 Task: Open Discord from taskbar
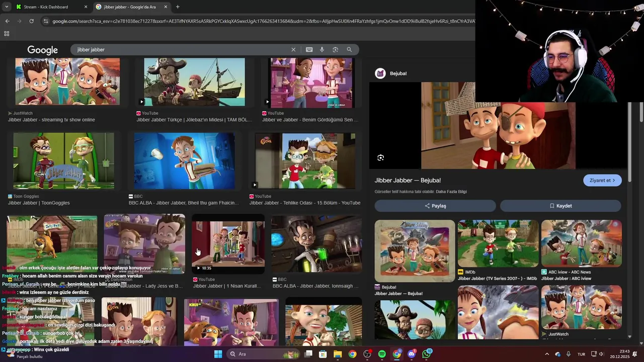tap(412, 354)
